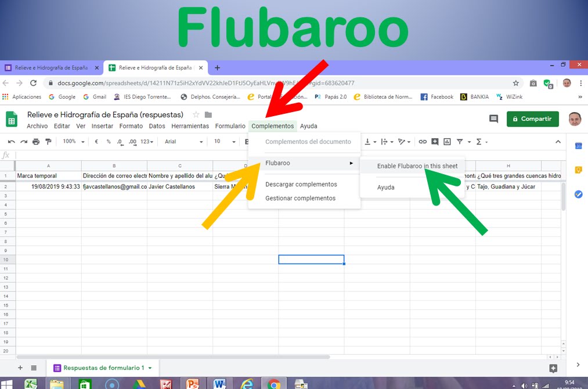
Task: Click the undo arrow in the toolbar
Action: click(x=11, y=142)
